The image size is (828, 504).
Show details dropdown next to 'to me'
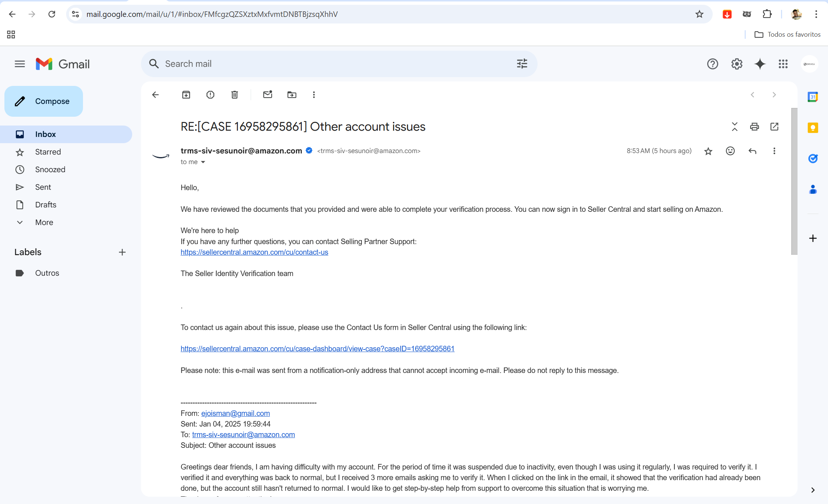pyautogui.click(x=203, y=162)
